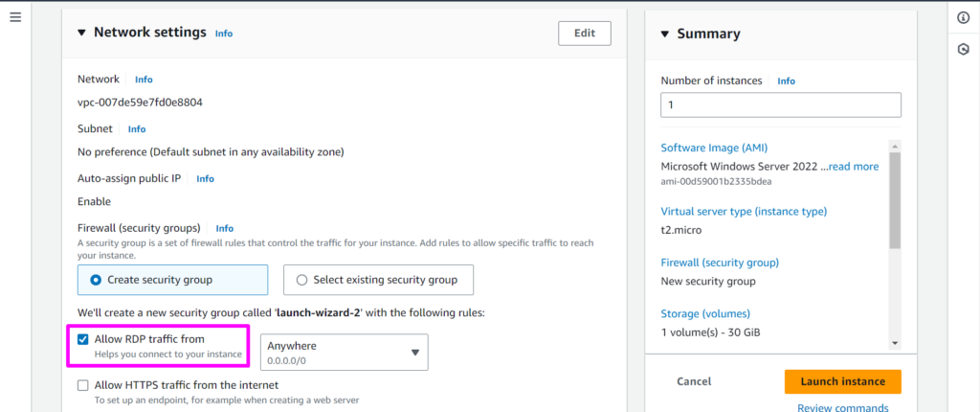Screen dimensions: 980x412
Task: Click the Summary panel vertical scrollbar
Action: click(895, 201)
